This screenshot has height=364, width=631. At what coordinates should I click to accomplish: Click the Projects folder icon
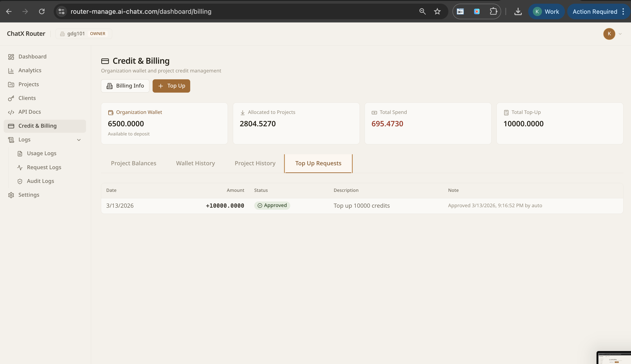click(11, 85)
